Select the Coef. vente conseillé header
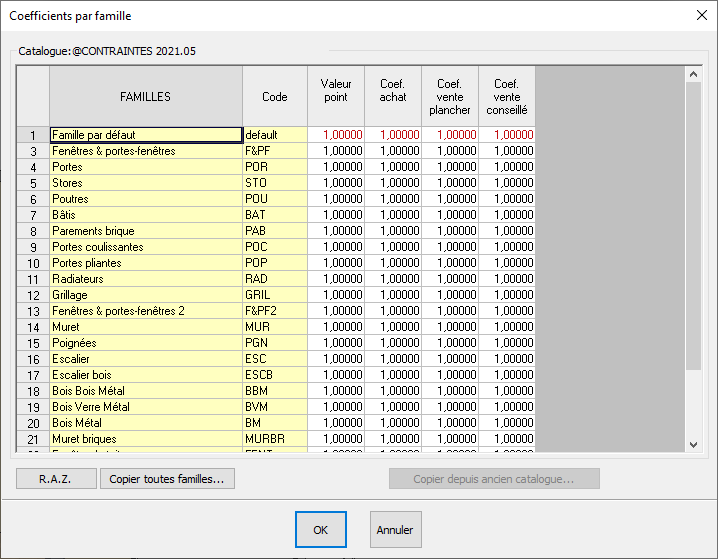 point(507,97)
